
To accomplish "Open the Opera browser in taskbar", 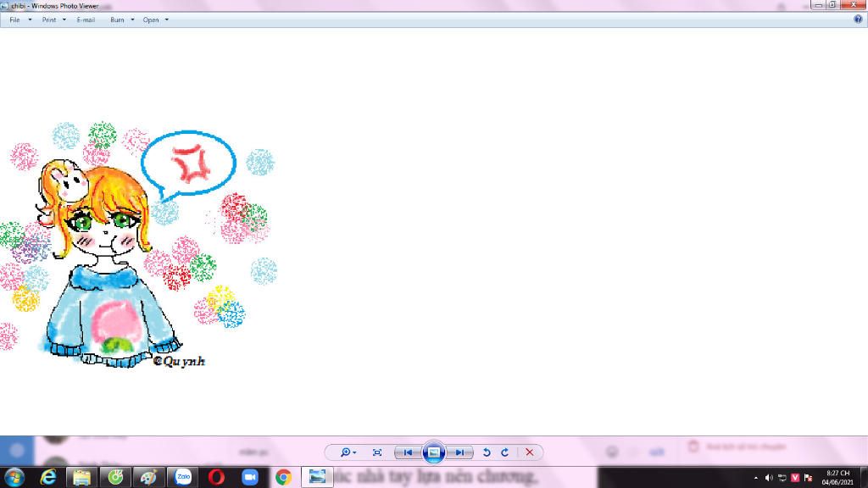I will pos(216,477).
